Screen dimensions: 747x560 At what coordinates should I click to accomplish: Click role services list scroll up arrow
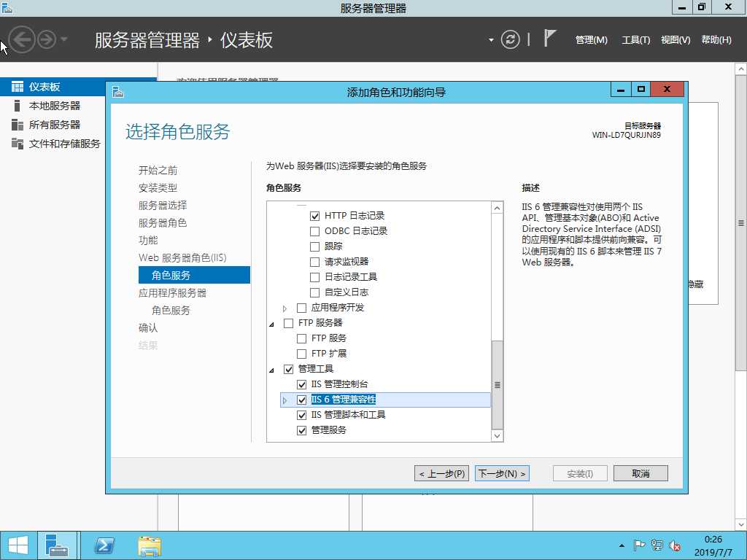(x=497, y=208)
